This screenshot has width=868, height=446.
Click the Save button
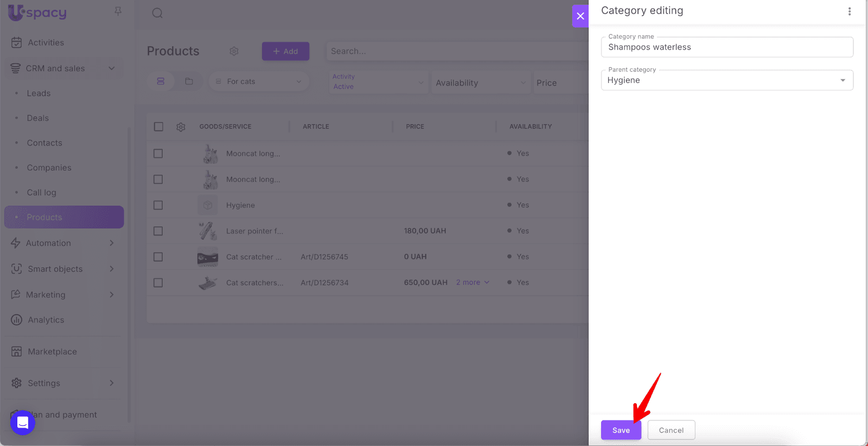621,430
